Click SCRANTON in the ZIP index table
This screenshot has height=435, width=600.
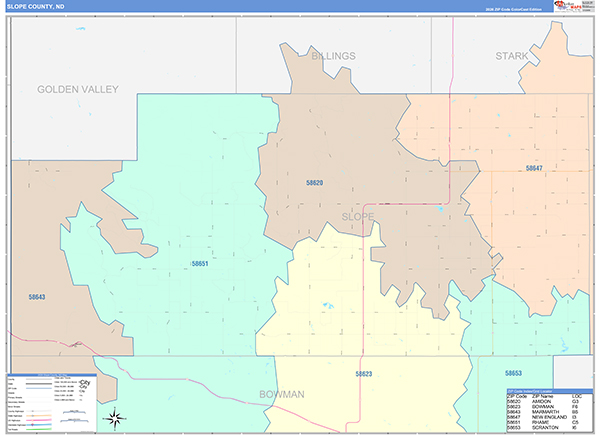click(545, 427)
